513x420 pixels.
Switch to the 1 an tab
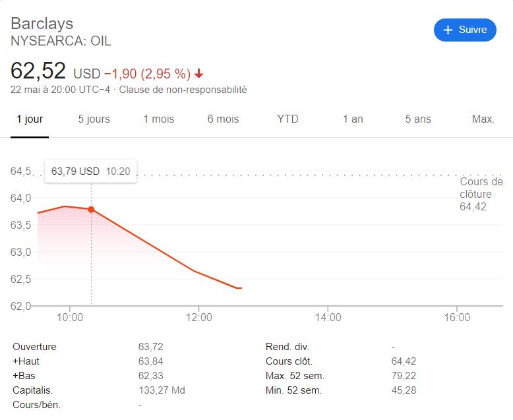[353, 119]
